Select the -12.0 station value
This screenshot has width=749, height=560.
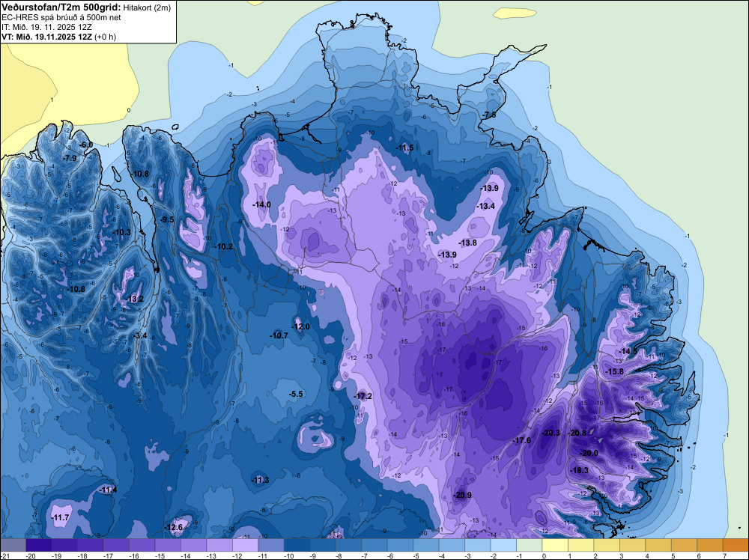click(300, 327)
